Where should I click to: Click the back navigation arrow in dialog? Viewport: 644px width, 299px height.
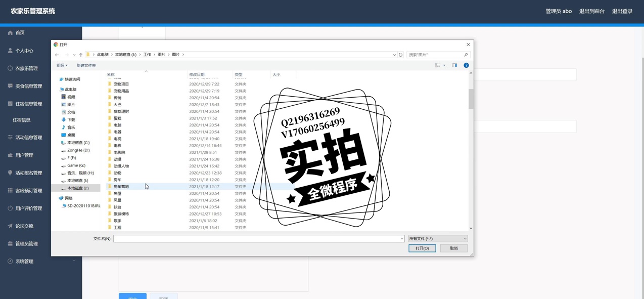coord(57,55)
